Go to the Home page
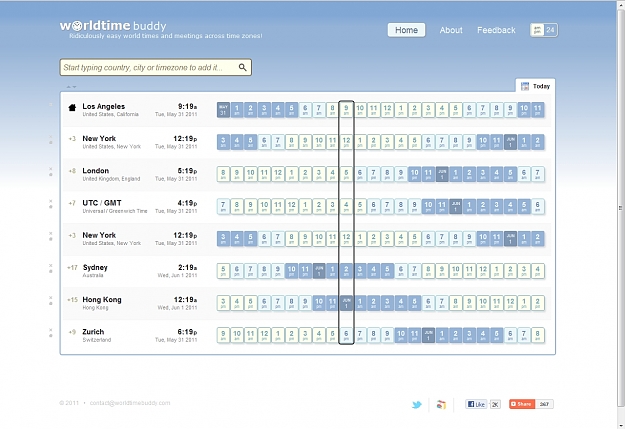The image size is (625, 429). coord(406,30)
